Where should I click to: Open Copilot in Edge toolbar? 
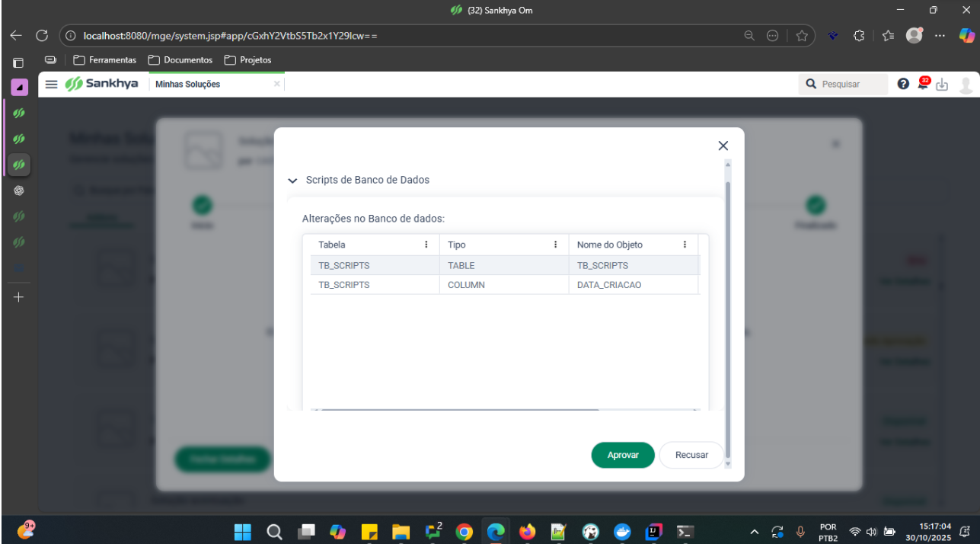click(x=966, y=35)
